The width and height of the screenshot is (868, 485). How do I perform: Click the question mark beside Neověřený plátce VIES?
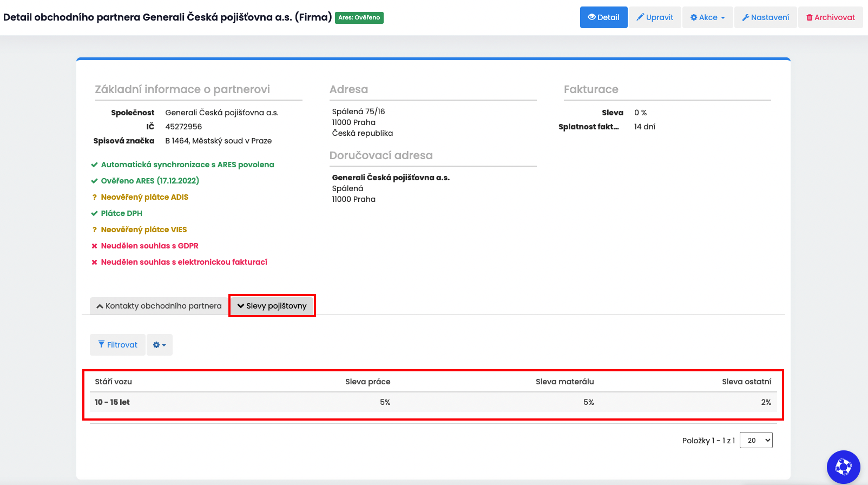pos(94,230)
